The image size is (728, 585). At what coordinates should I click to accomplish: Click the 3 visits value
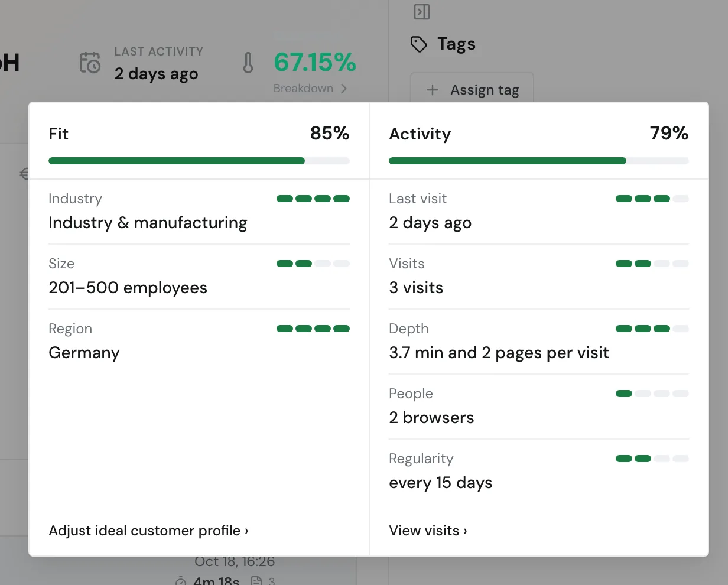[416, 288]
